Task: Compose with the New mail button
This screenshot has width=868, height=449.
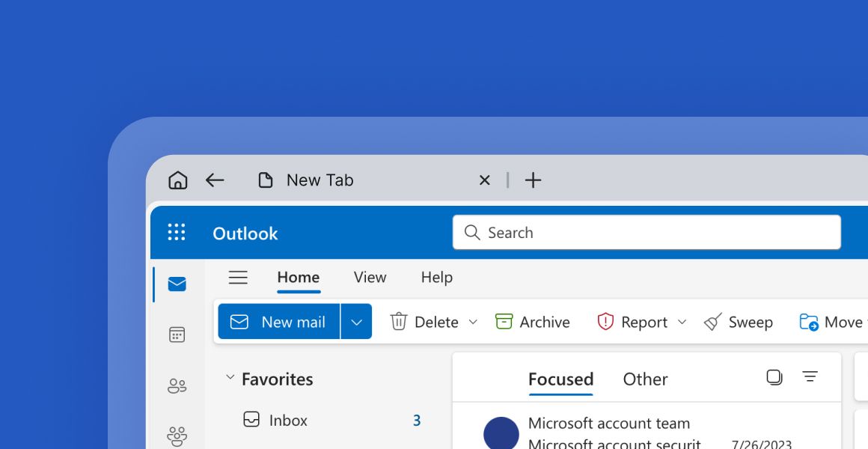Action: coord(279,322)
